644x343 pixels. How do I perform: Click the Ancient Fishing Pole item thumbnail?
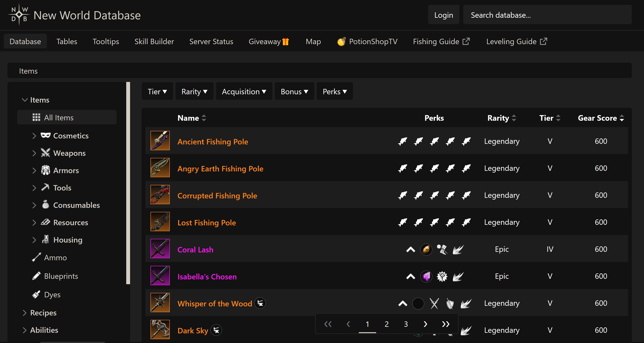click(160, 141)
